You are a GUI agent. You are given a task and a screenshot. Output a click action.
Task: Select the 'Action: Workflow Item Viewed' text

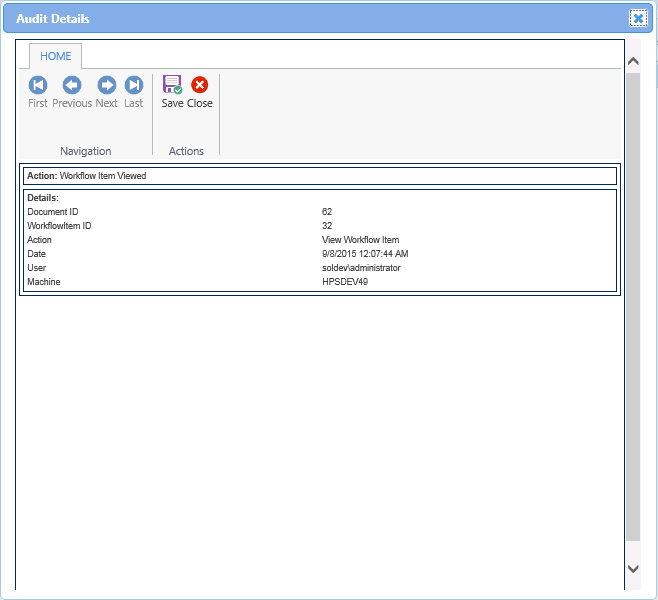click(x=87, y=176)
